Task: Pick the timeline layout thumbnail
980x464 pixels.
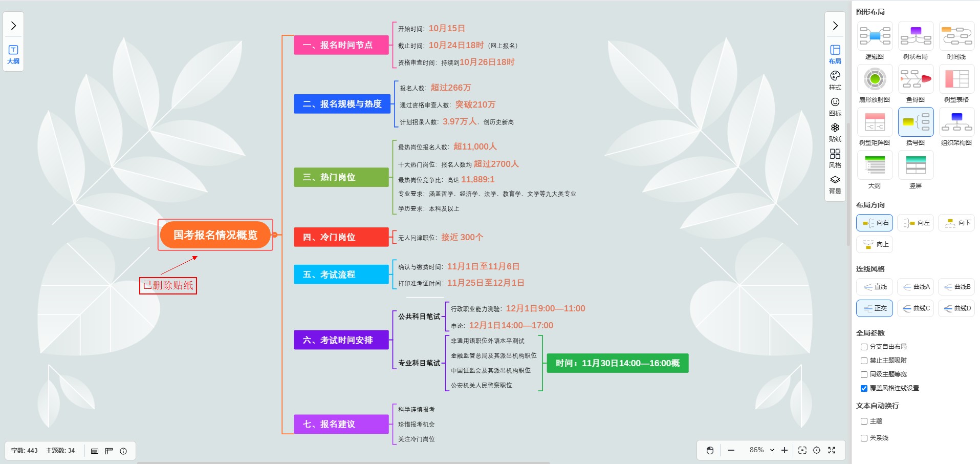Action: coord(956,36)
